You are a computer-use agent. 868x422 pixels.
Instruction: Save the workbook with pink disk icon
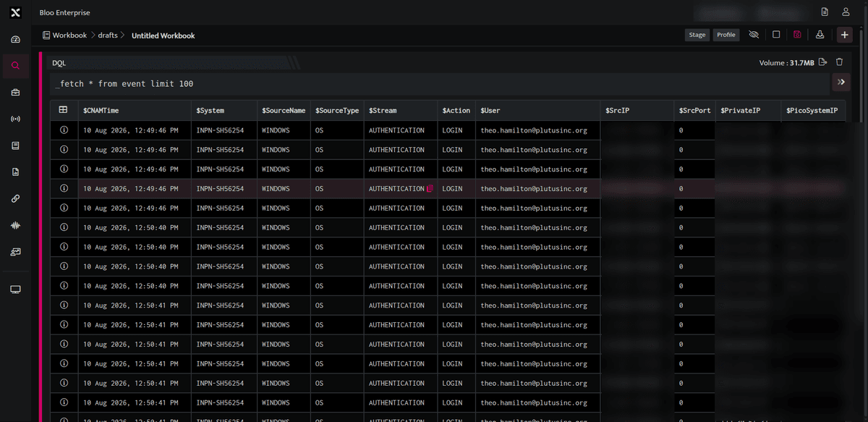point(797,35)
